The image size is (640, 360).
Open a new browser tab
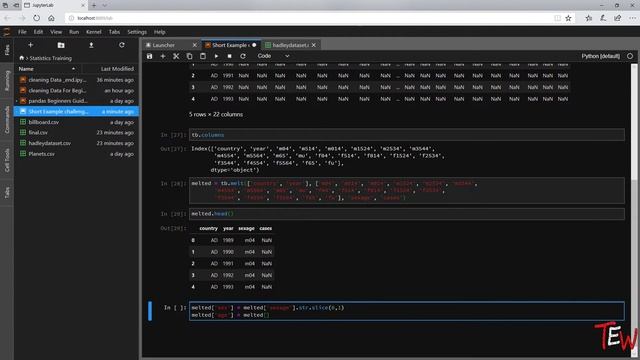coord(93,5)
